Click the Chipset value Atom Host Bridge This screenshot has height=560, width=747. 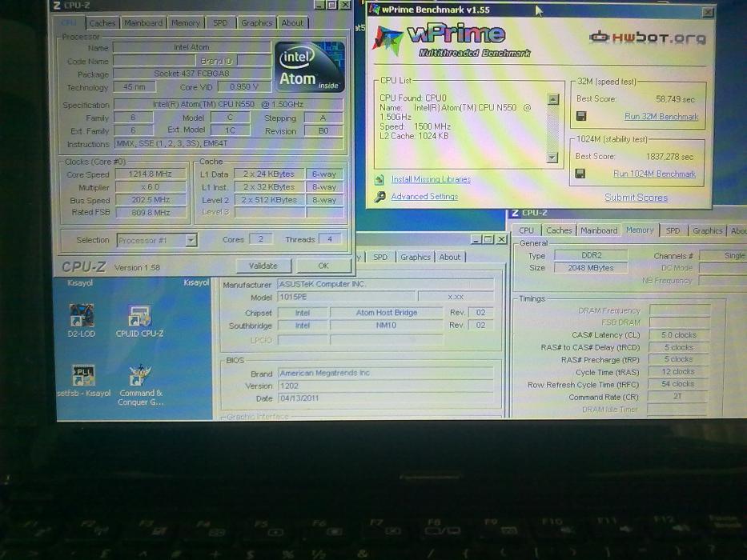click(x=387, y=312)
